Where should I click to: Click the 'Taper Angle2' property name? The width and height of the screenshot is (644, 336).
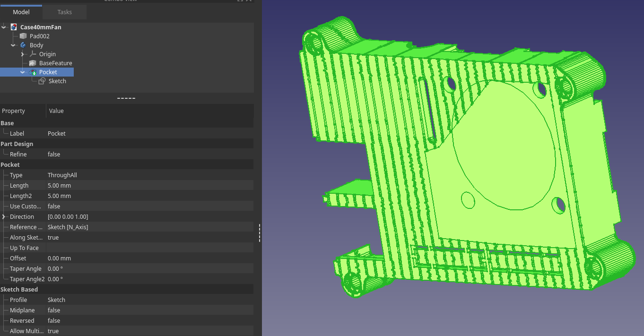(x=27, y=279)
